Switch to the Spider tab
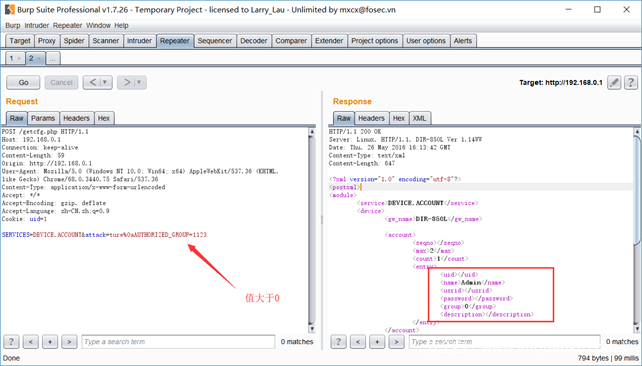Image resolution: width=642 pixels, height=366 pixels. point(74,41)
